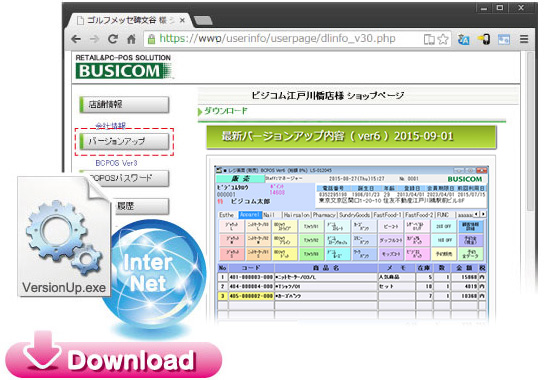Open Chrome hamburger menu

[x=524, y=39]
